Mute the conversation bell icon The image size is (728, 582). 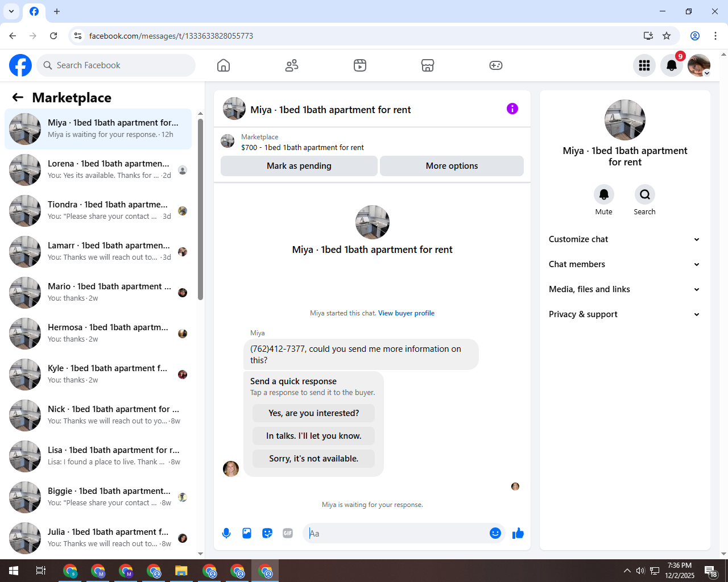pos(604,194)
